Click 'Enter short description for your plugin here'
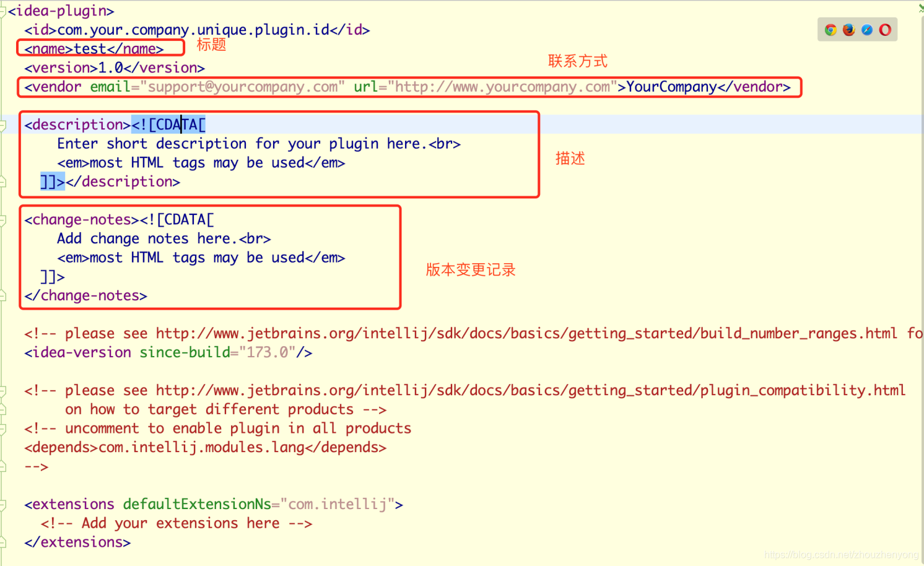Image resolution: width=924 pixels, height=566 pixels. pos(242,144)
